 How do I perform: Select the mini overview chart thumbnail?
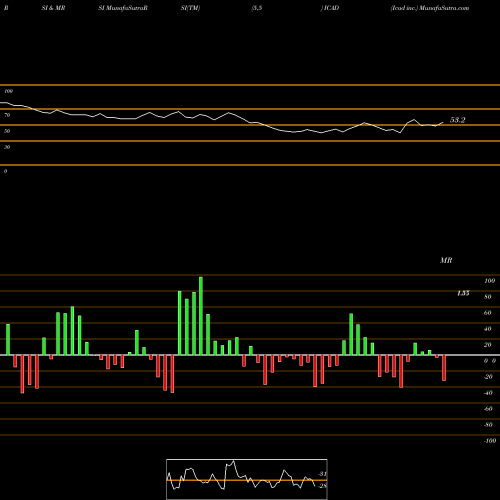tap(247, 479)
